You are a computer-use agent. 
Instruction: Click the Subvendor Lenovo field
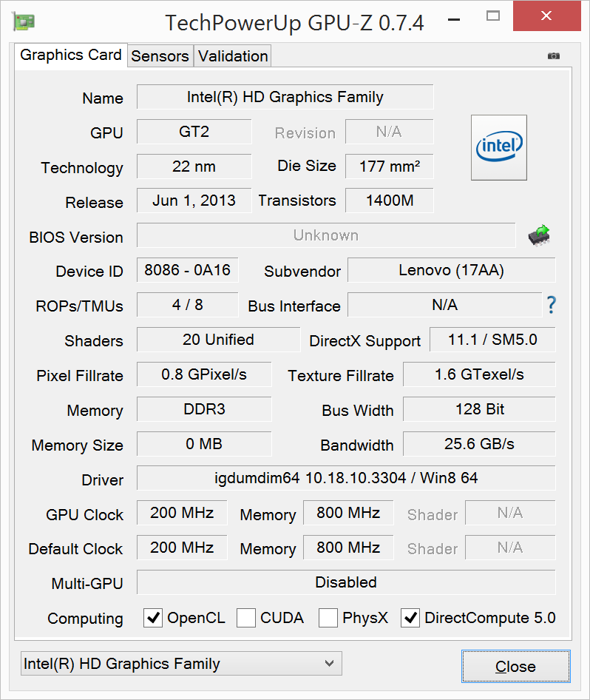pyautogui.click(x=451, y=270)
